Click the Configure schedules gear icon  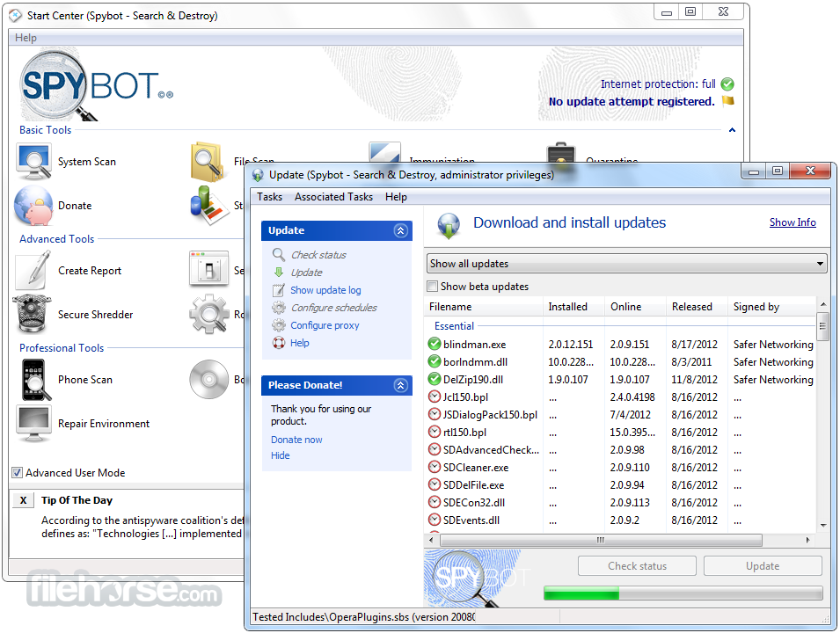pos(279,308)
